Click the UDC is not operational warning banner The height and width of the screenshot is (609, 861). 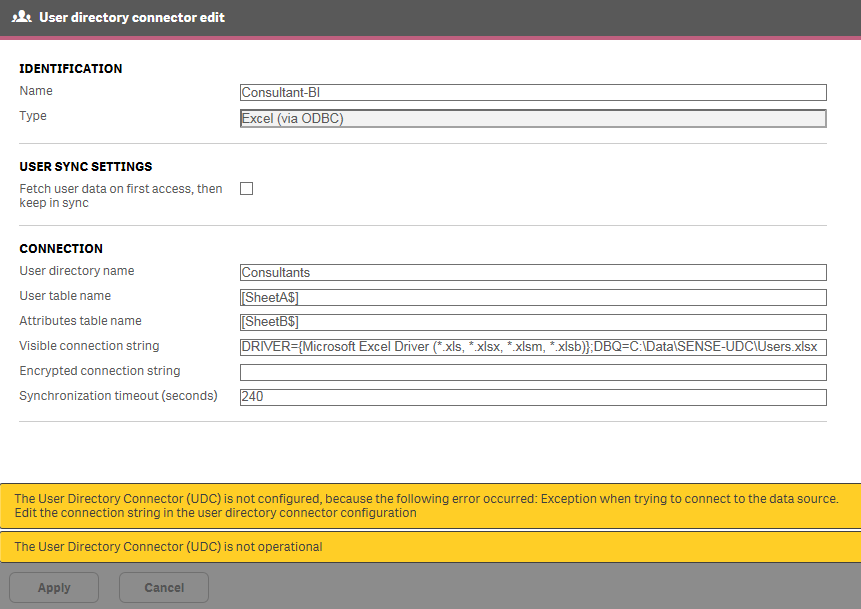point(430,547)
